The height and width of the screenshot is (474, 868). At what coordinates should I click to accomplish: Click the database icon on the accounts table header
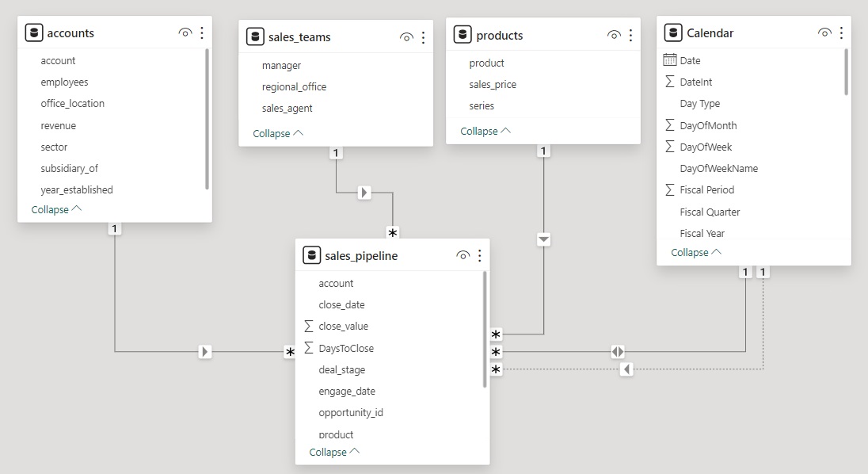click(x=33, y=32)
